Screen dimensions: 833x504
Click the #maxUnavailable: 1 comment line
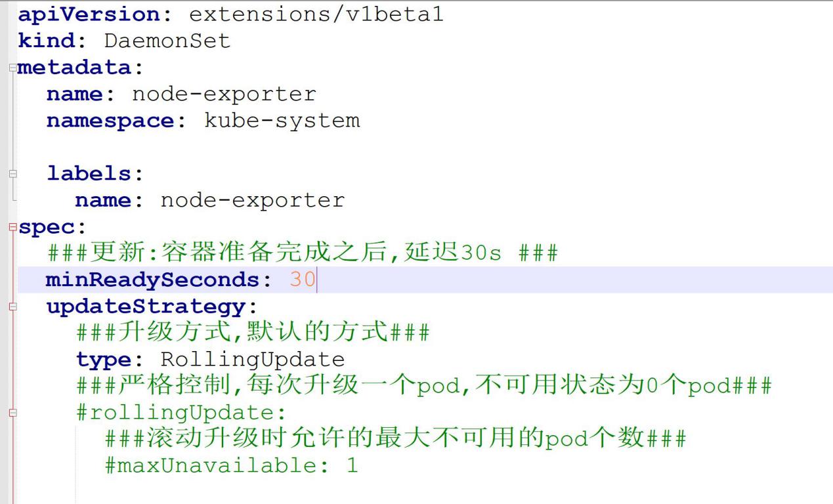click(231, 466)
